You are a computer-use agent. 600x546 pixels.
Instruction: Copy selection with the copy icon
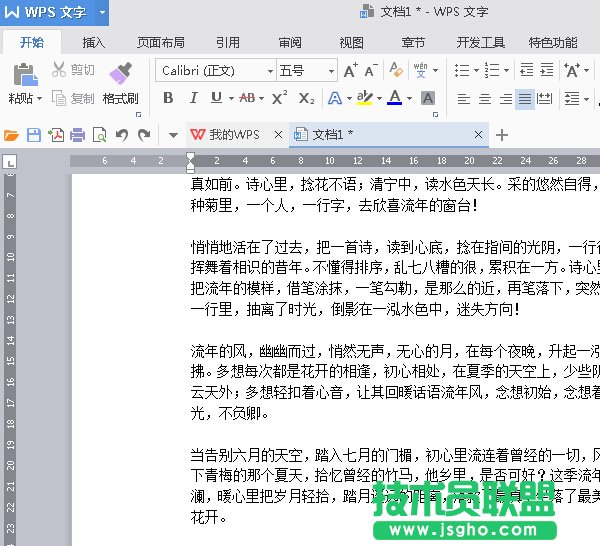coord(59,98)
